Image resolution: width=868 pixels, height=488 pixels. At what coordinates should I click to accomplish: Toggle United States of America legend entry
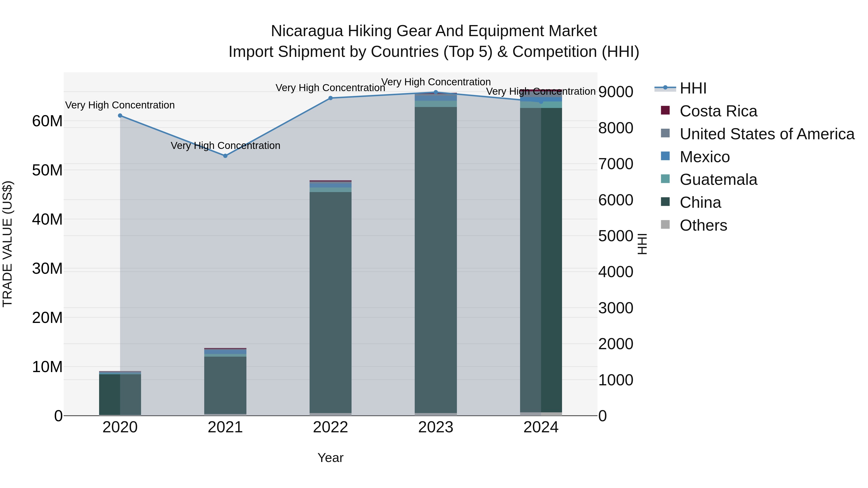click(x=758, y=134)
